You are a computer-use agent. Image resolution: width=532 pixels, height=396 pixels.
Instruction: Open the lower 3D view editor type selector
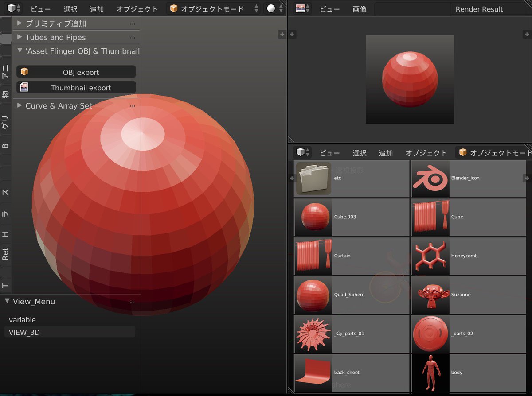[303, 152]
